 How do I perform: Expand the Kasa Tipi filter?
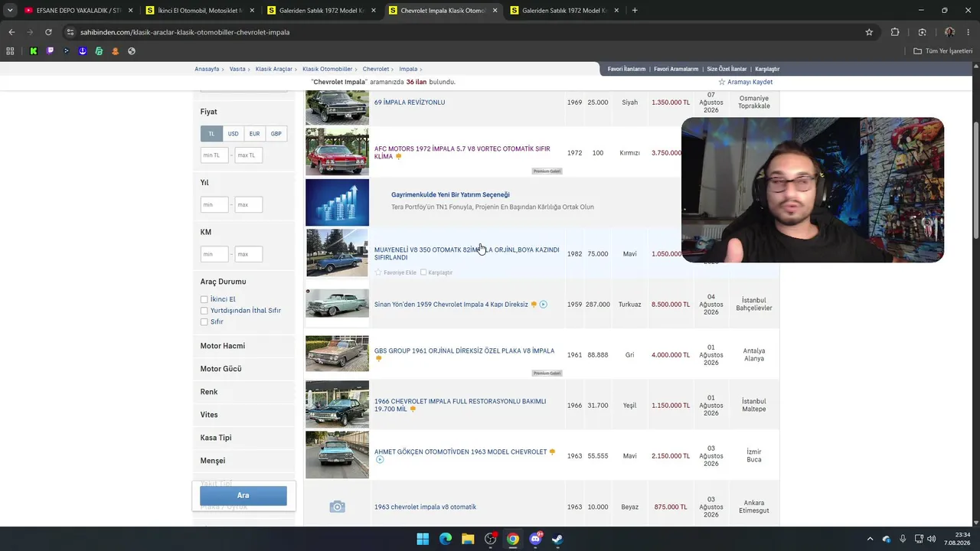point(216,438)
